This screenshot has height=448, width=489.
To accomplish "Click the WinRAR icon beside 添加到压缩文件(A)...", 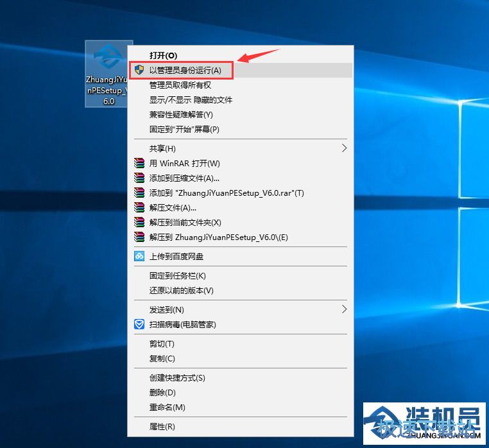I will (x=139, y=178).
